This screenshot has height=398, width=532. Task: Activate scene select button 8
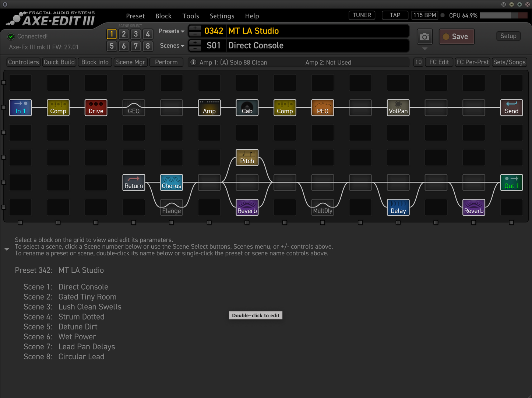click(x=148, y=46)
